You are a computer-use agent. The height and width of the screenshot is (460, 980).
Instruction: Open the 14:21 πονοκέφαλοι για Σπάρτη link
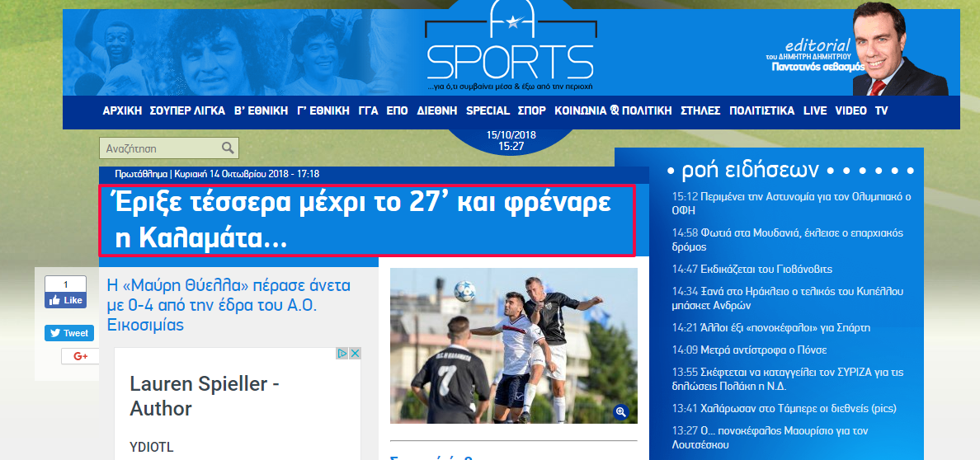[x=771, y=328]
